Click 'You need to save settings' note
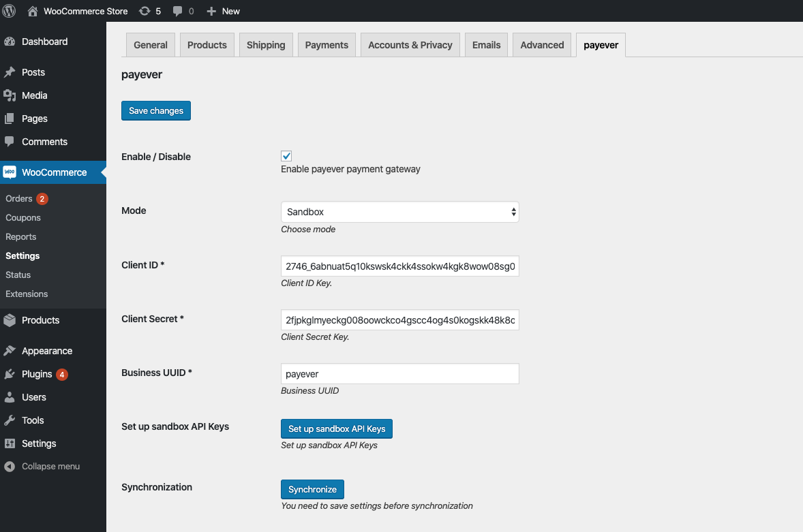 pos(377,506)
